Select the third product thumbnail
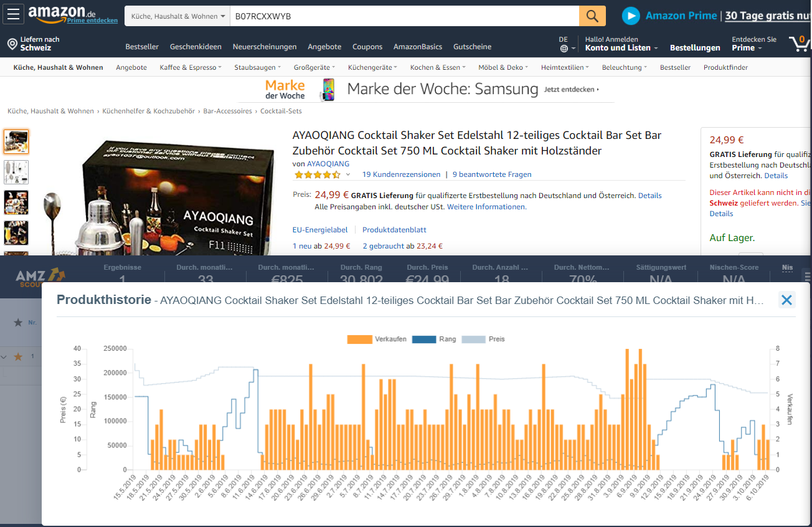Viewport: 812px width, 527px height. pos(16,202)
